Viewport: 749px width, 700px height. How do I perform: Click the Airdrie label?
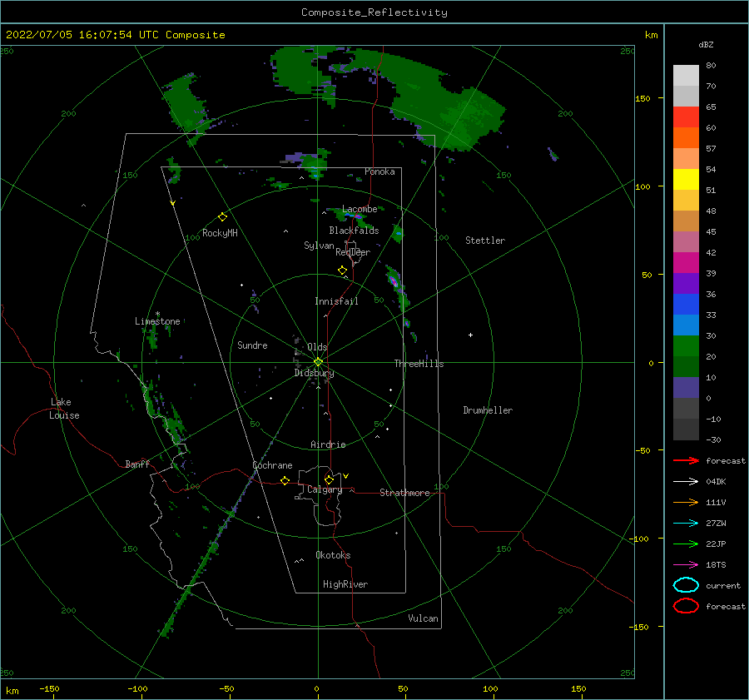(328, 444)
